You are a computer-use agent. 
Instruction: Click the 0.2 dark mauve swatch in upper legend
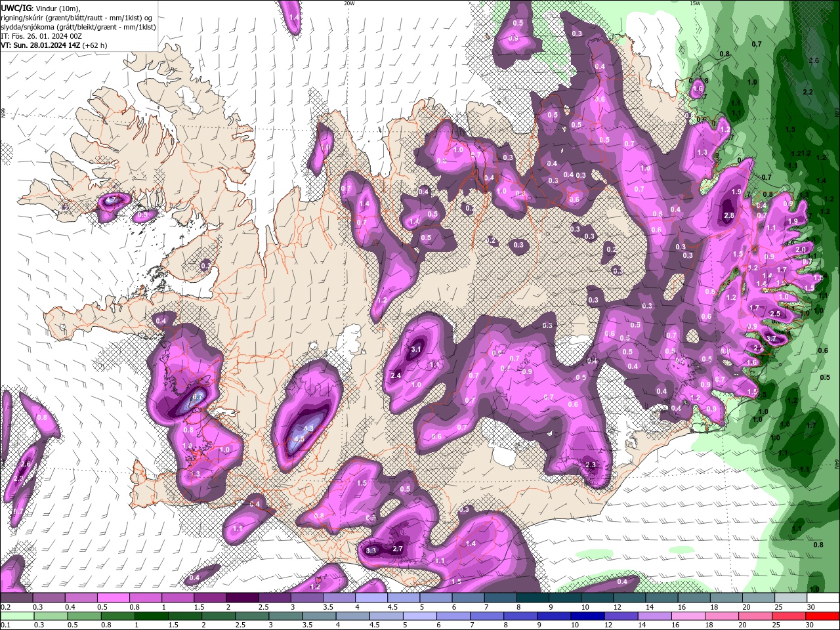(x=16, y=598)
